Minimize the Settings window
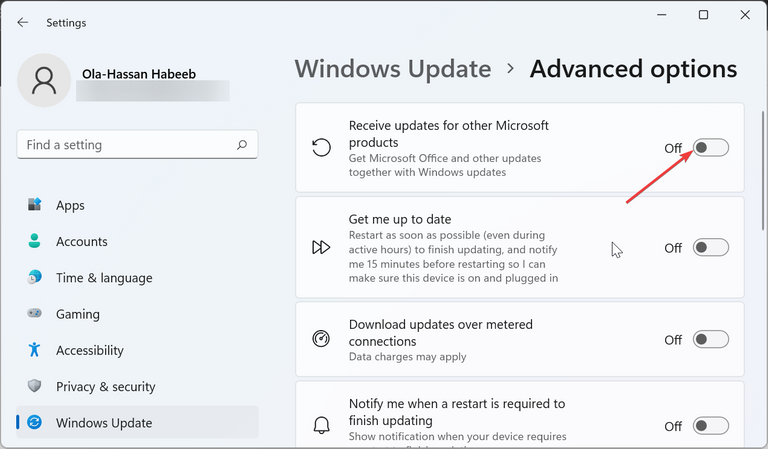 click(662, 15)
